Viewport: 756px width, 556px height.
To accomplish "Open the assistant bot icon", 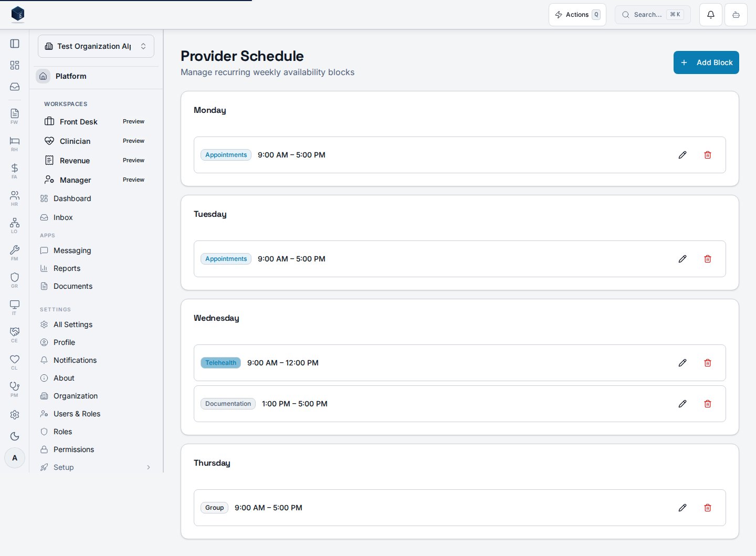I will tap(736, 15).
